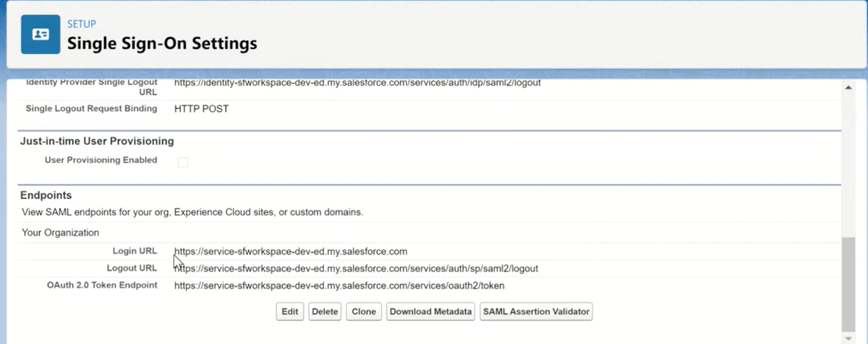Click the vertical scrollbar thumb
The height and width of the screenshot is (344, 868).
[848, 284]
